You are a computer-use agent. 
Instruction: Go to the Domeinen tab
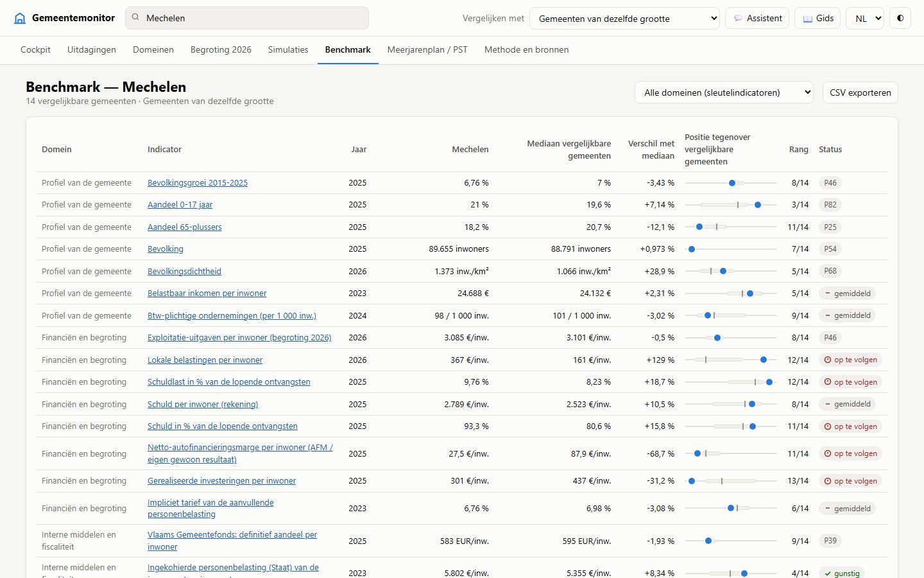153,49
